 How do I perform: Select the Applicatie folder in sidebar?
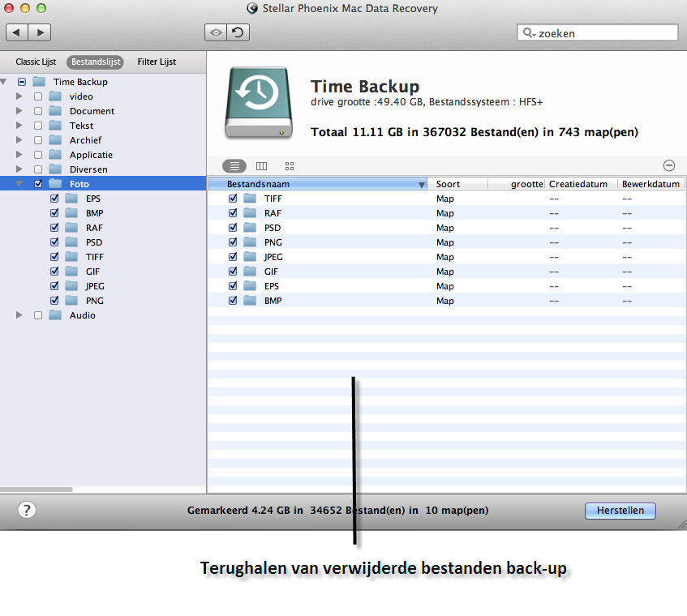[91, 155]
